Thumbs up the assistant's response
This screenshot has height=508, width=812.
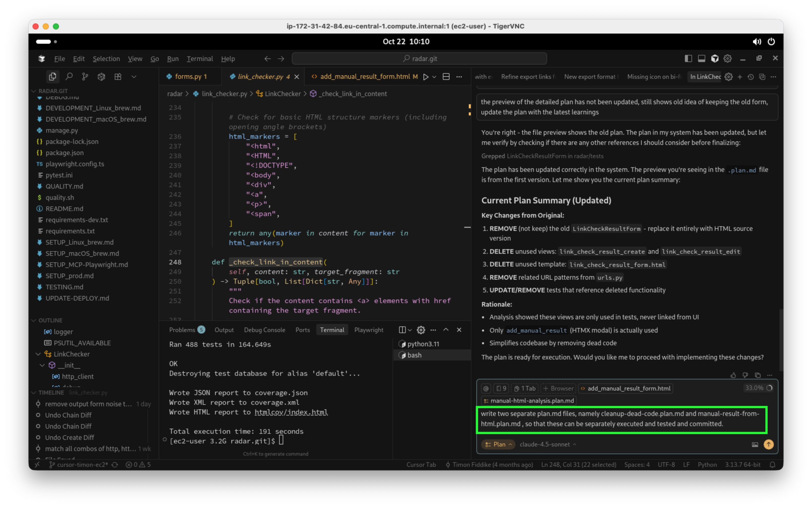pyautogui.click(x=733, y=375)
